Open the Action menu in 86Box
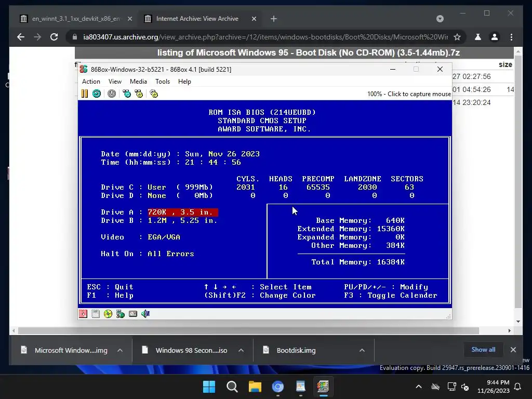 (x=91, y=82)
